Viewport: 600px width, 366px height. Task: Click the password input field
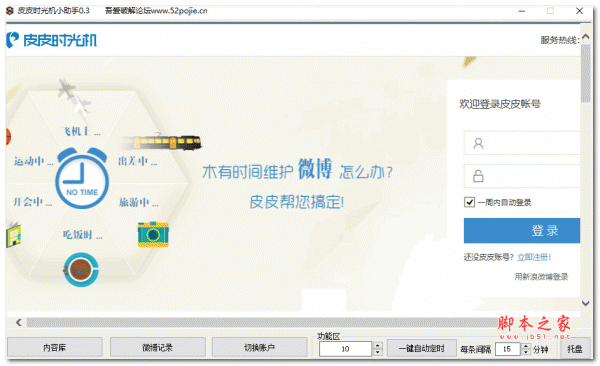(522, 176)
